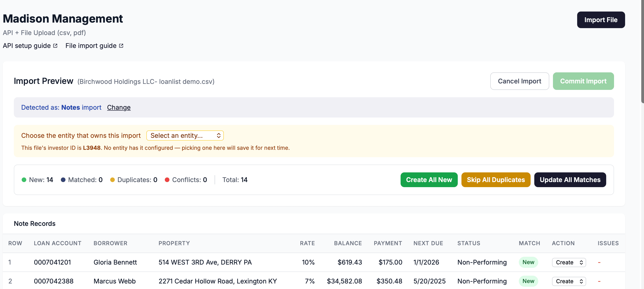Image resolution: width=644 pixels, height=289 pixels.
Task: Click the BORROWER column header
Action: click(110, 243)
